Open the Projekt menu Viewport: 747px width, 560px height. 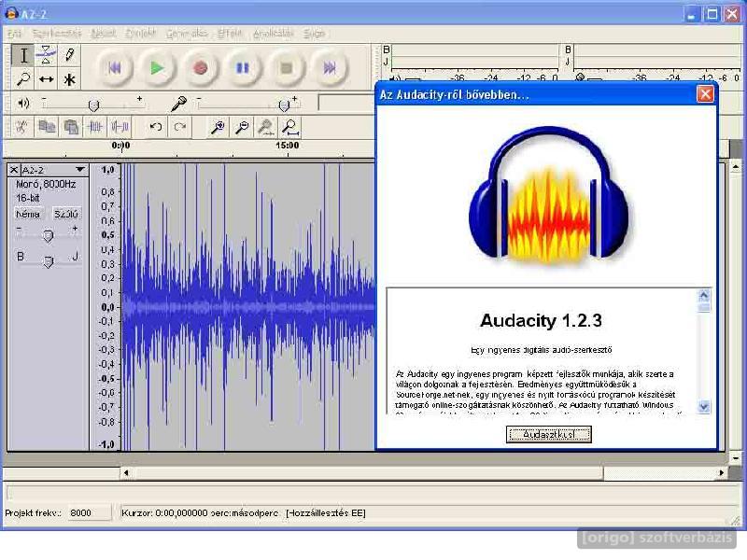[141, 34]
